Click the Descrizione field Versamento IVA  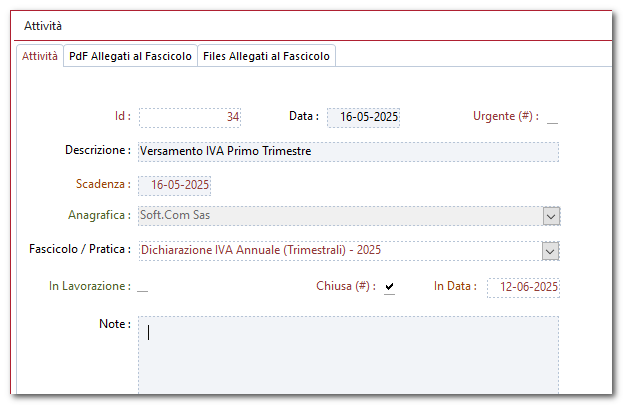347,151
